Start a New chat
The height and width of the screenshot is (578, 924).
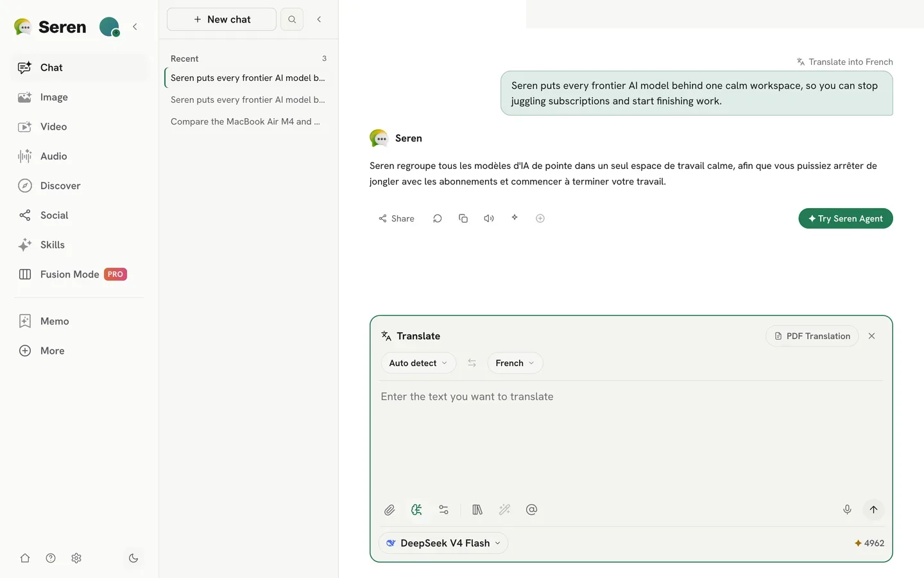(x=221, y=19)
